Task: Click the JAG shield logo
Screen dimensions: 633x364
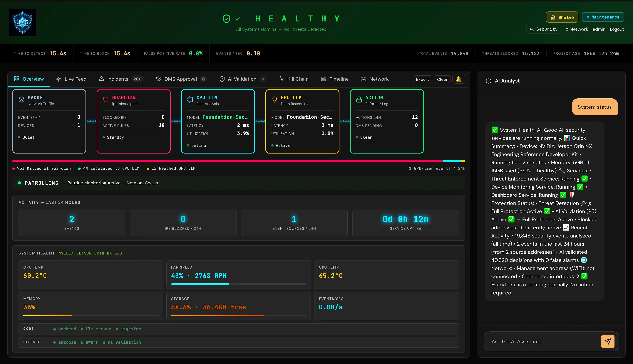Action: click(x=23, y=23)
